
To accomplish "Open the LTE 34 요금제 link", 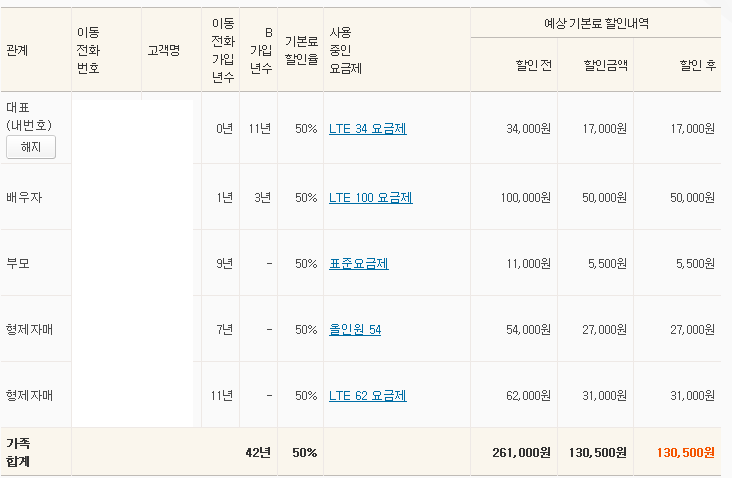I will (368, 128).
